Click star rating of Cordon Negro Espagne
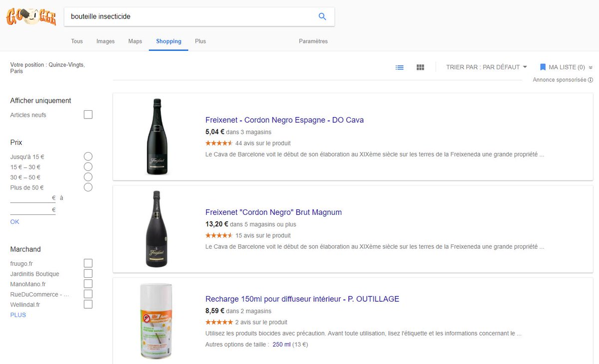 point(219,143)
